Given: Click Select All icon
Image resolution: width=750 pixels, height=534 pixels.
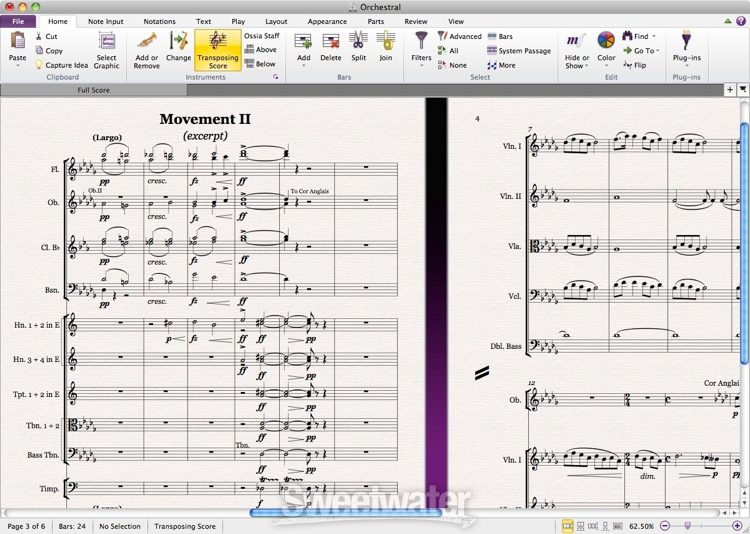Looking at the screenshot, I should pyautogui.click(x=442, y=50).
